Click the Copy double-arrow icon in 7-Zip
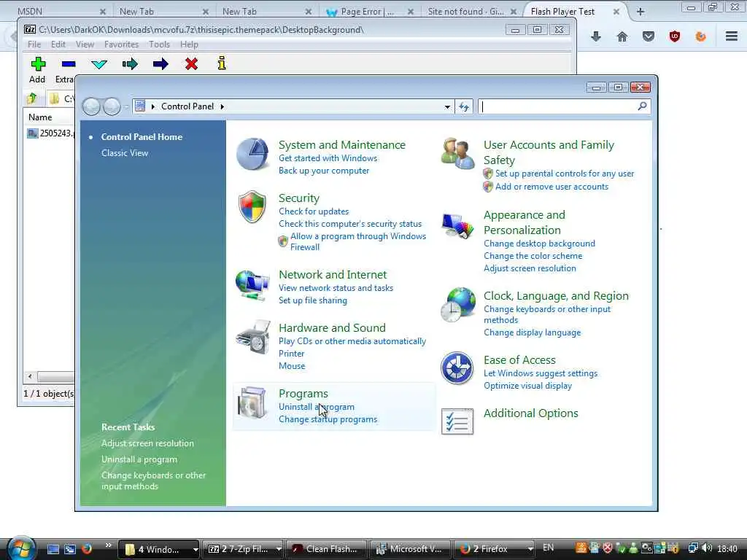Screen dimensions: 747x560 pyautogui.click(x=130, y=64)
